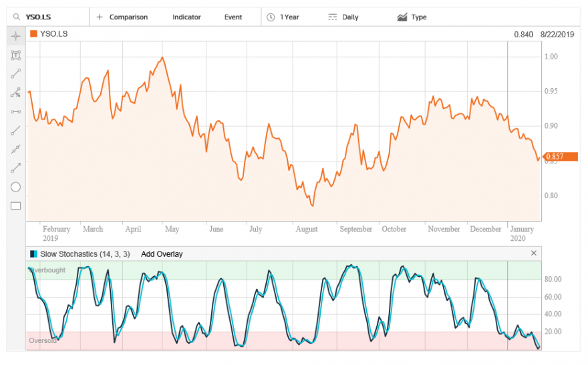588x365 pixels.
Task: Select the stepped Fibonacci line tool
Action: (15, 149)
